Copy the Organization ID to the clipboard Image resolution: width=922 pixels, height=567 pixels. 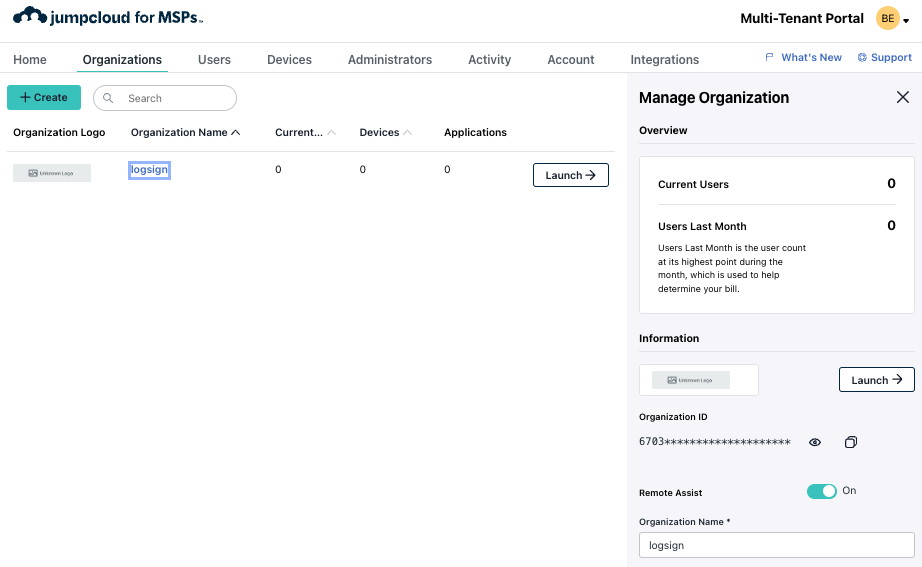pos(850,442)
